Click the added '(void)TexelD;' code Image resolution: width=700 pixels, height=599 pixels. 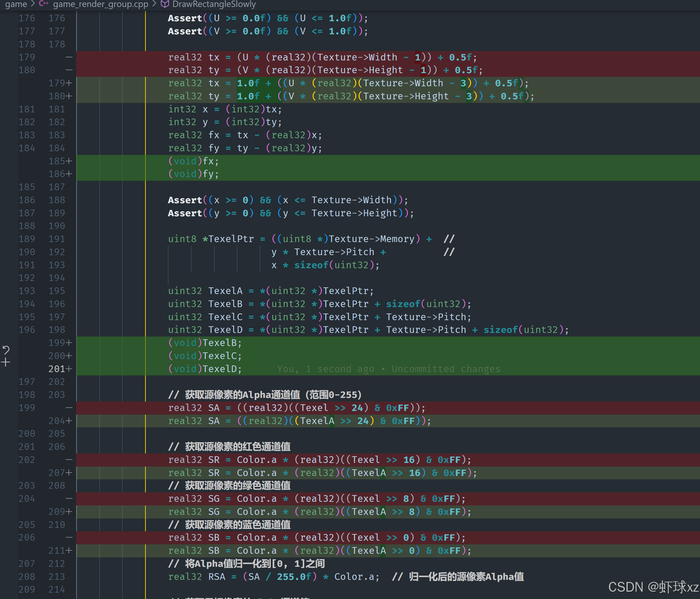point(205,369)
